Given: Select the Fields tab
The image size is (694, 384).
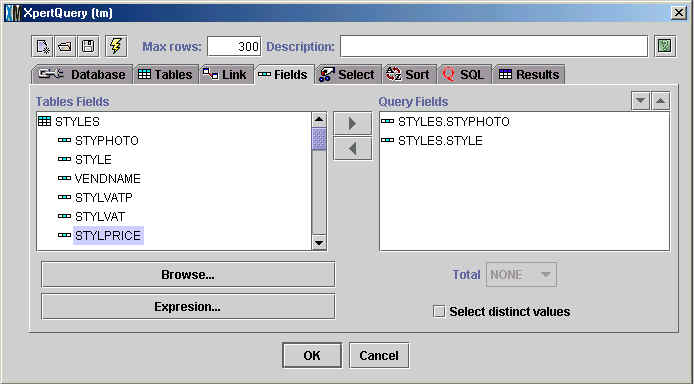Looking at the screenshot, I should pyautogui.click(x=283, y=74).
